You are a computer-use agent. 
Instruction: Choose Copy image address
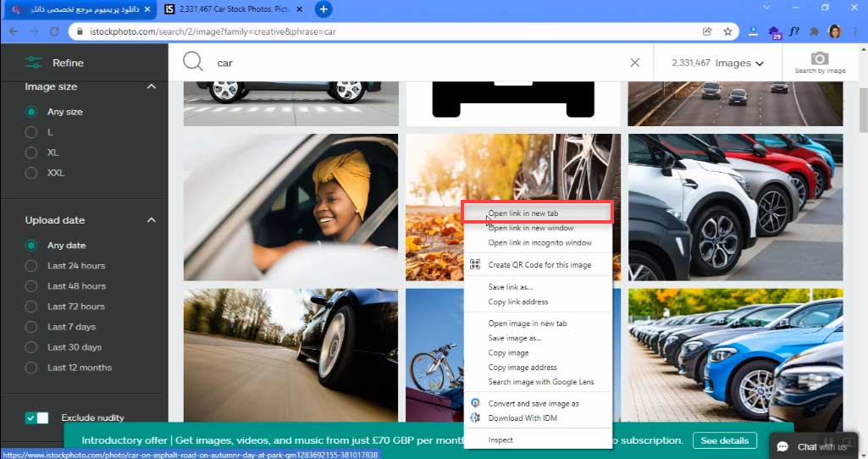pos(538,367)
